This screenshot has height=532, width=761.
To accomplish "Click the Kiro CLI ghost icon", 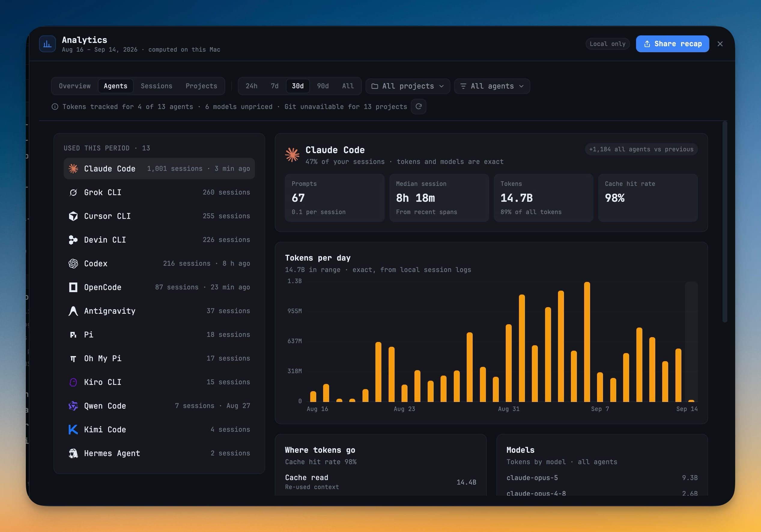I will 73,382.
